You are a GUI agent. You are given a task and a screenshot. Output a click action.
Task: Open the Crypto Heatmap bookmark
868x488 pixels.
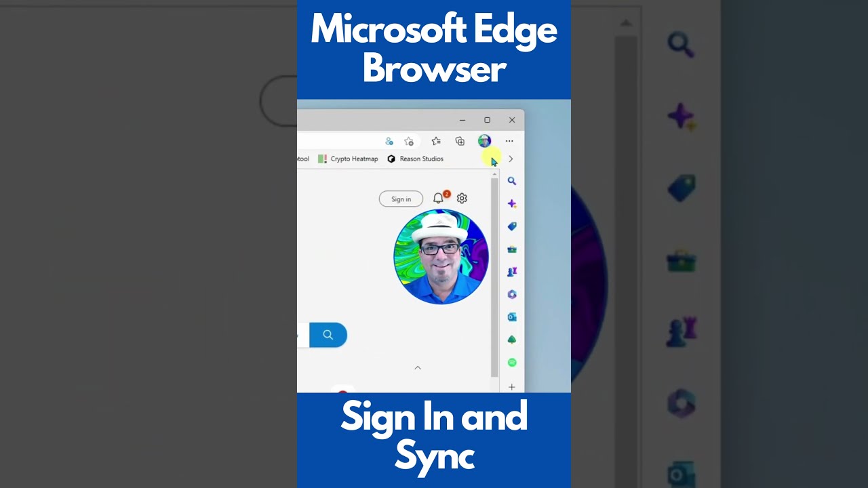pos(348,159)
